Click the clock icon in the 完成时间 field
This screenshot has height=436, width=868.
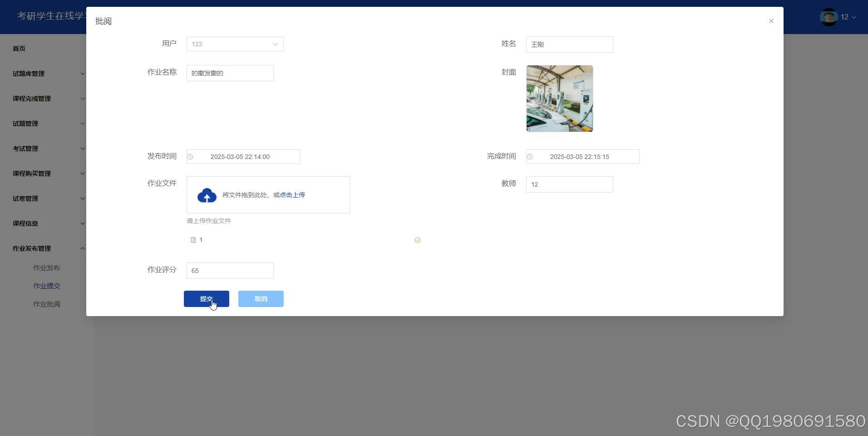click(x=530, y=156)
